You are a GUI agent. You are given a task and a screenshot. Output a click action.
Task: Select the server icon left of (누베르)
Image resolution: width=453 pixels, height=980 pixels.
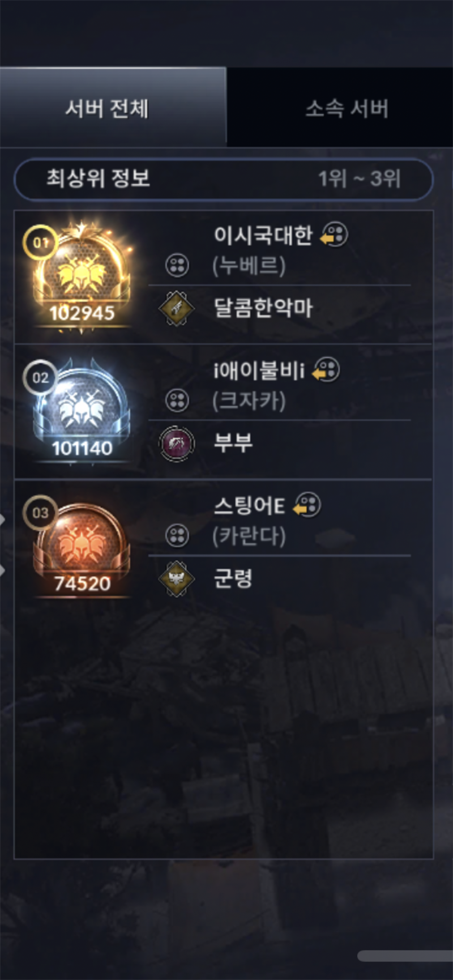click(177, 265)
